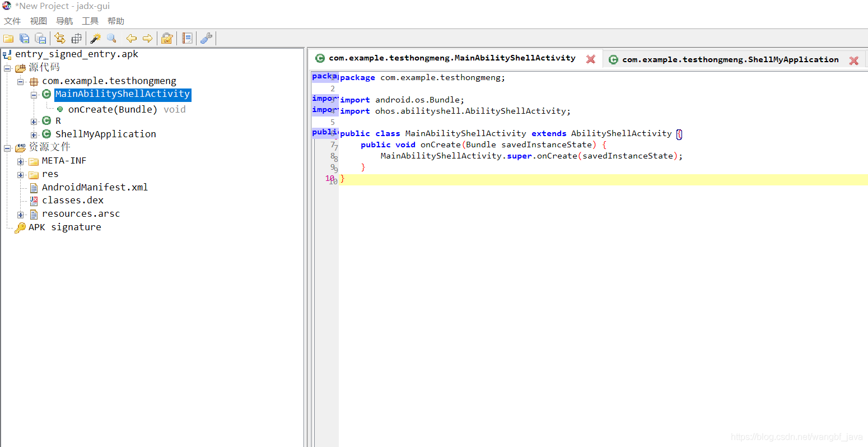868x447 pixels.
Task: Open Class search with the magnifier icon
Action: pyautogui.click(x=111, y=38)
